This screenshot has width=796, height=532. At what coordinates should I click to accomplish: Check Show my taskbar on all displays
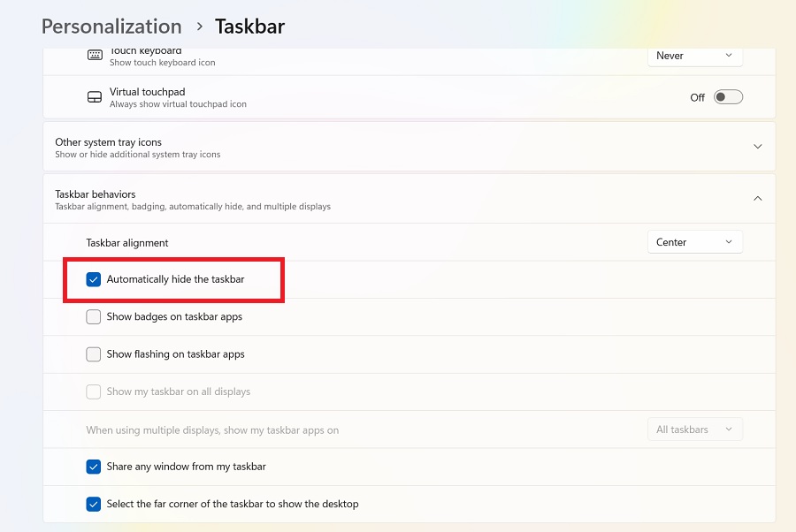pos(93,391)
